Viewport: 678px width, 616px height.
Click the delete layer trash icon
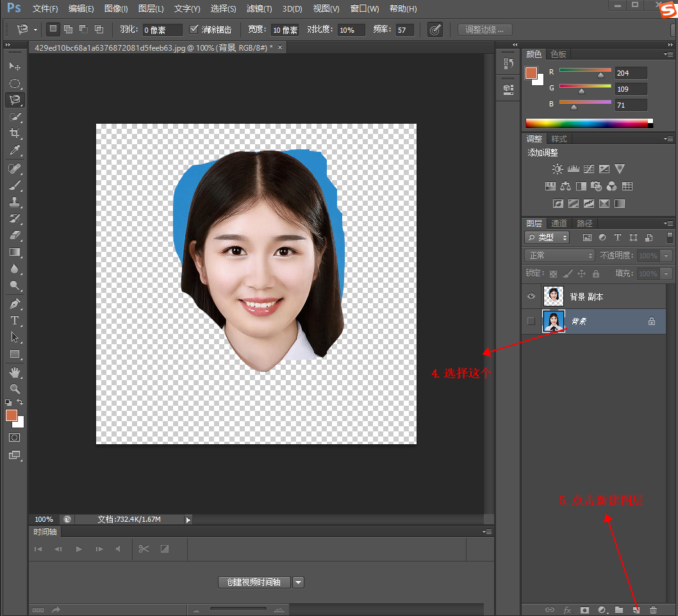coord(653,610)
